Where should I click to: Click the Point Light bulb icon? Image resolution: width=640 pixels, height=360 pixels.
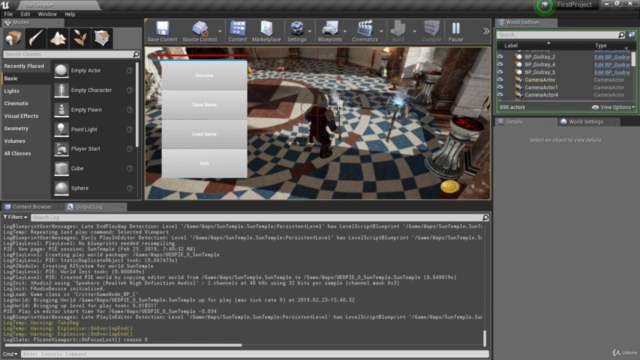tap(61, 129)
